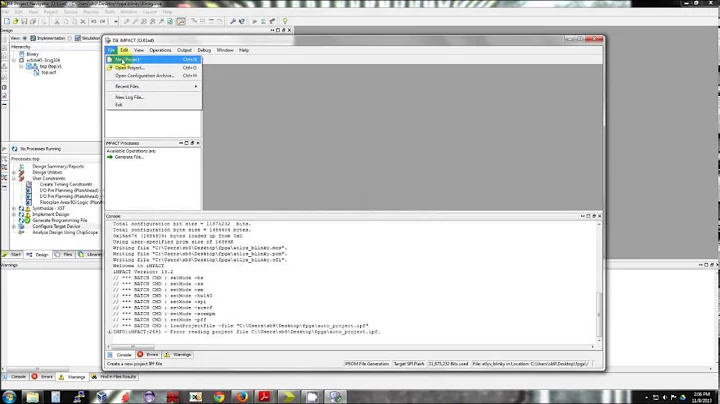The height and width of the screenshot is (404, 720).
Task: Click Generate File operation in iMPACT Processes
Action: coord(129,157)
